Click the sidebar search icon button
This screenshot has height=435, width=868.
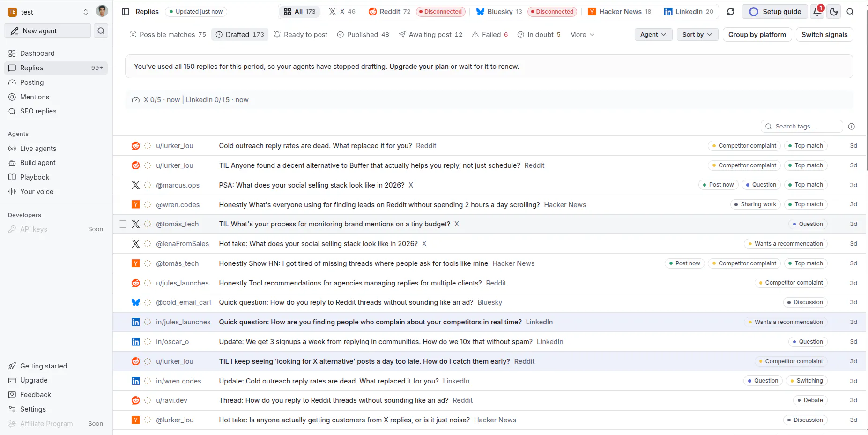point(101,31)
